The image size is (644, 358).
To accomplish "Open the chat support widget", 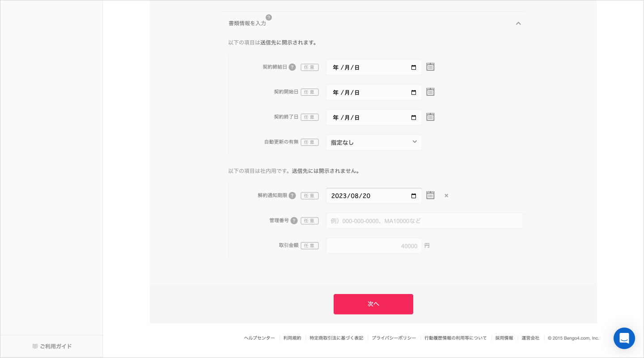I will 624,338.
